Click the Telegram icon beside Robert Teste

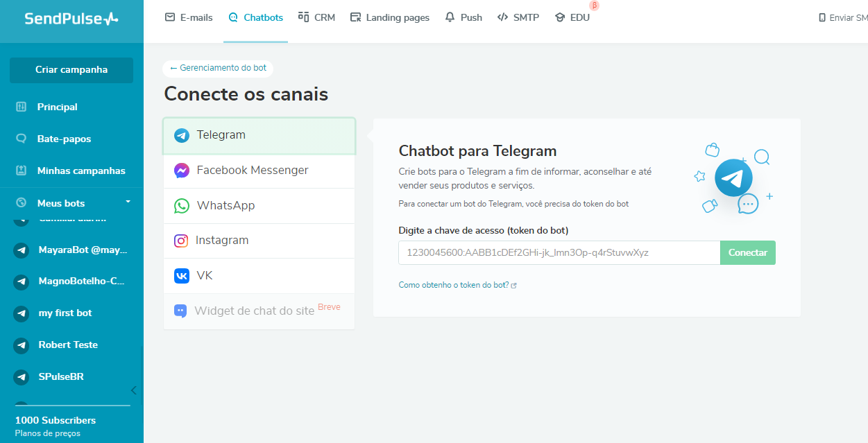[21, 345]
